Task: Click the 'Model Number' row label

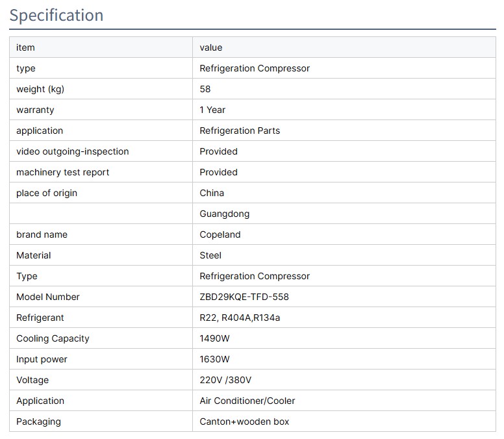Action: click(x=48, y=297)
